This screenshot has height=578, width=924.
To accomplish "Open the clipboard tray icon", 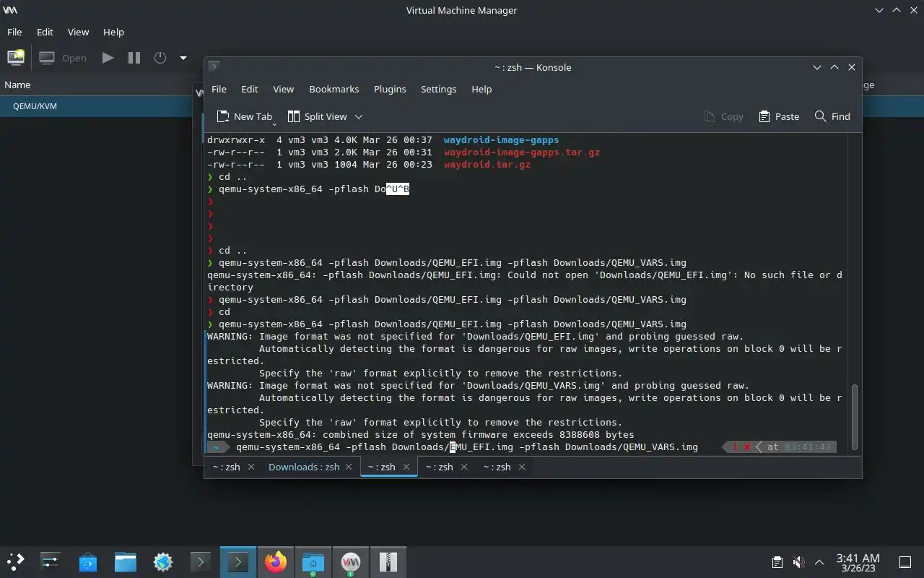I will [x=777, y=561].
